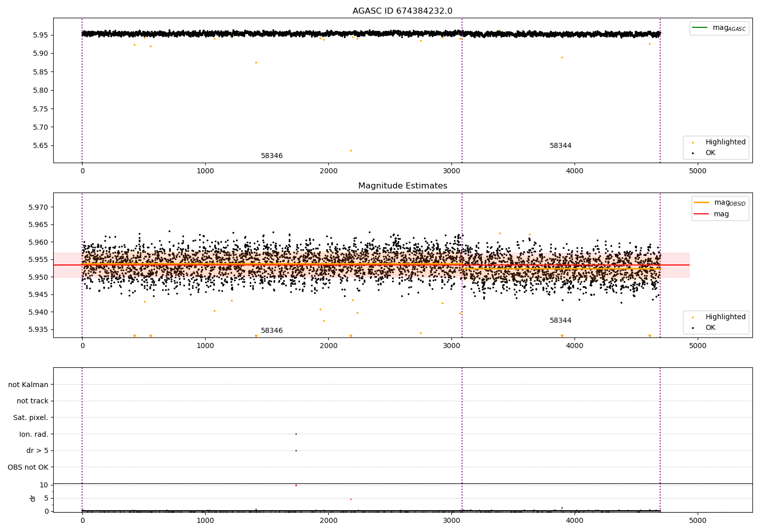Image resolution: width=760 pixels, height=532 pixels.
Task: Click the "Magnitude Estimates" plot title
Action: 402,186
